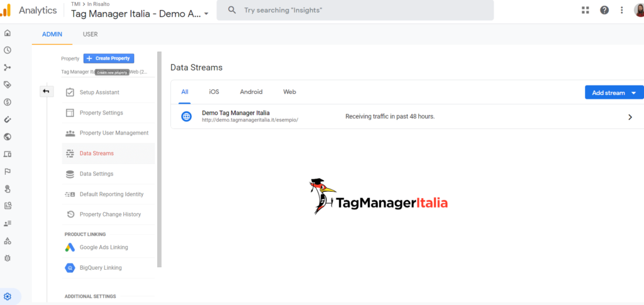The image size is (644, 305).
Task: Click the Google Ads logo icon
Action: 70,248
